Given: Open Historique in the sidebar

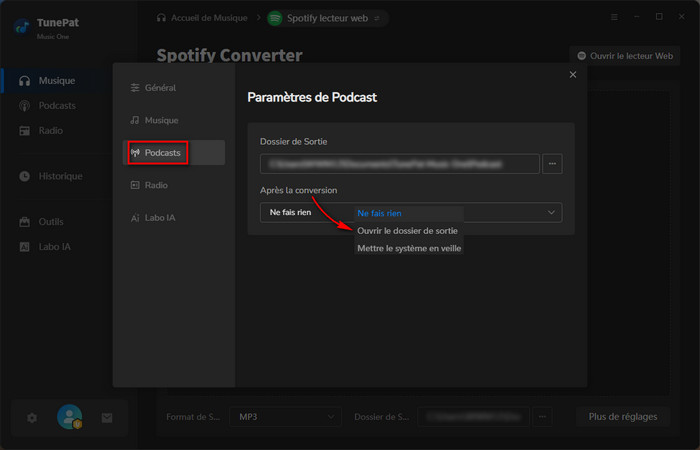Looking at the screenshot, I should pyautogui.click(x=60, y=176).
